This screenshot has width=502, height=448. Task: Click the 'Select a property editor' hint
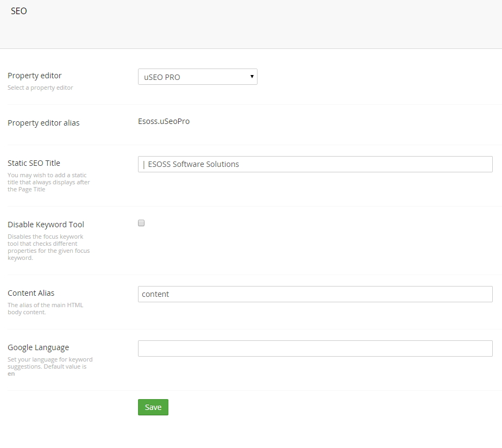(x=40, y=88)
